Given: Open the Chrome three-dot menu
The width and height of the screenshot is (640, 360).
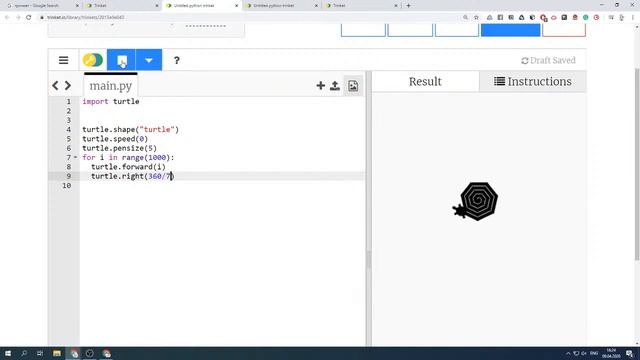Looking at the screenshot, I should [633, 18].
